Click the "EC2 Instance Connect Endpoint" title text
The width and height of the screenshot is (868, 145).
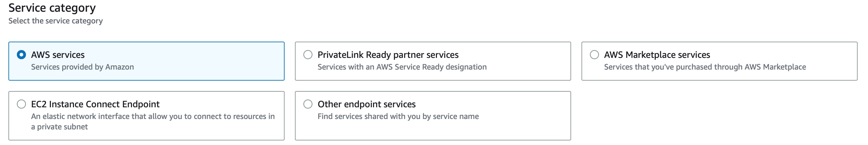click(95, 104)
